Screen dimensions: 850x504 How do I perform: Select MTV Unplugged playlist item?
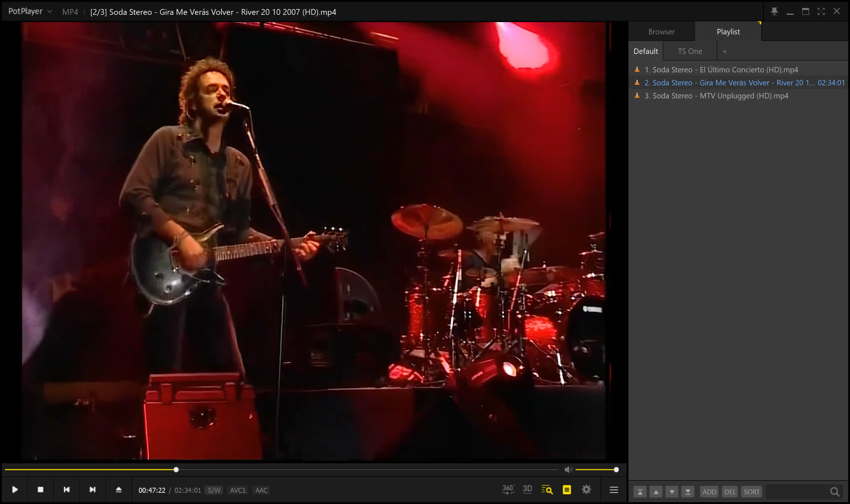click(739, 96)
